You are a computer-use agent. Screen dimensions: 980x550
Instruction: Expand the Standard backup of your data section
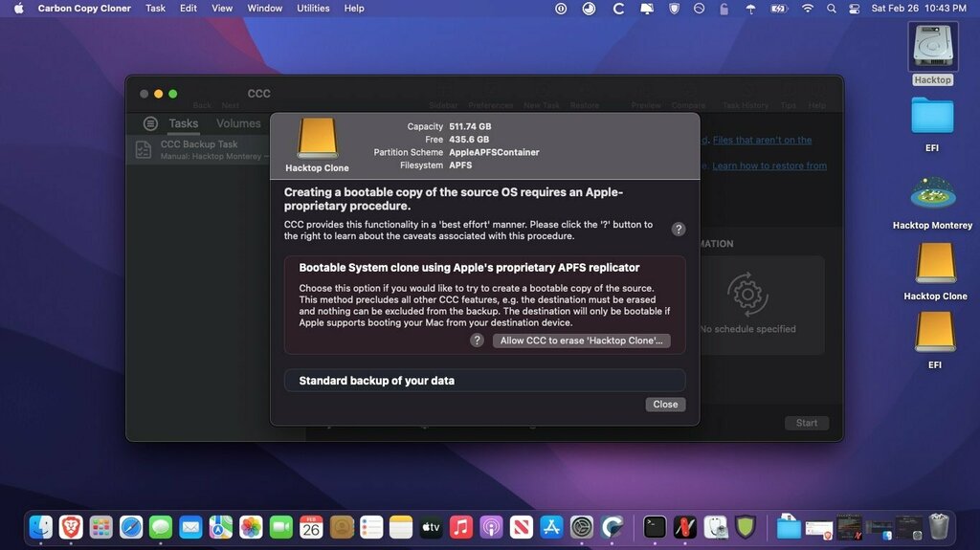click(484, 381)
